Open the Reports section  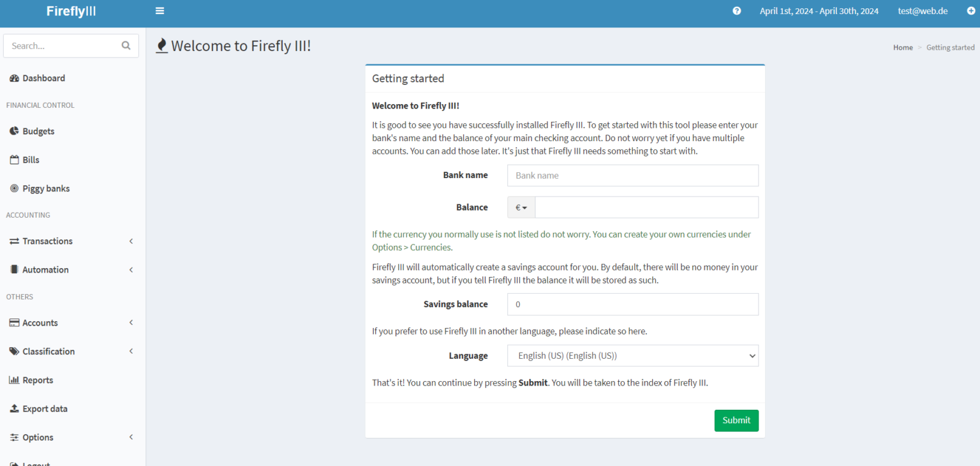(x=37, y=379)
